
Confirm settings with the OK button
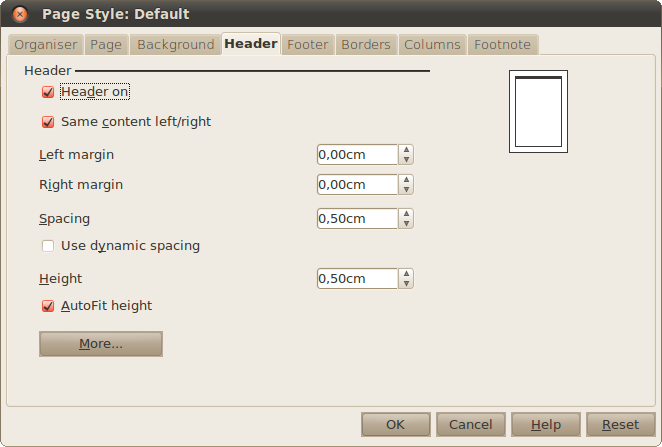[395, 425]
